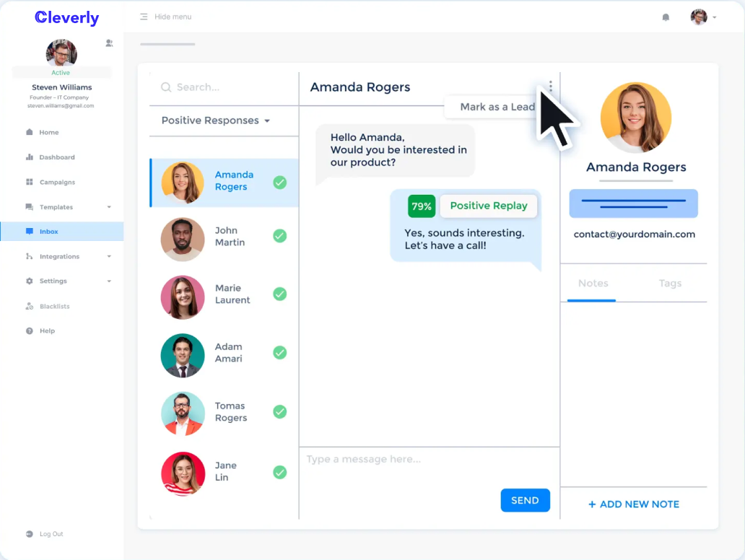Send the message with SEND button
This screenshot has height=560, width=745.
click(525, 500)
